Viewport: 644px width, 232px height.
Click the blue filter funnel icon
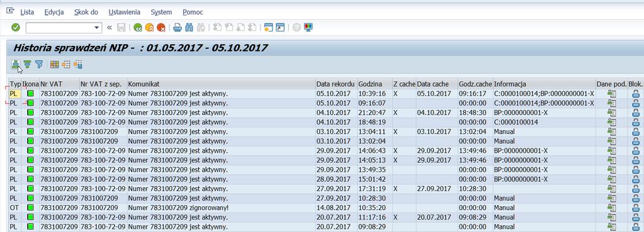point(38,64)
